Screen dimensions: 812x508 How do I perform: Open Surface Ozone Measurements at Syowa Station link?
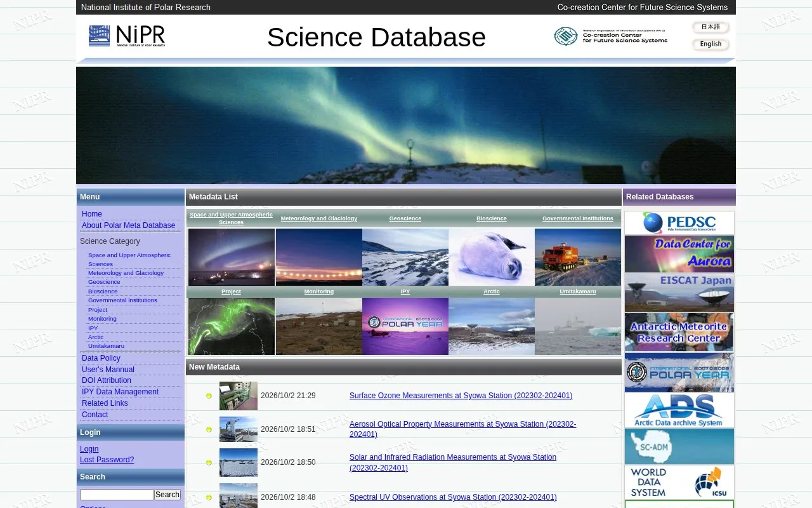click(461, 396)
